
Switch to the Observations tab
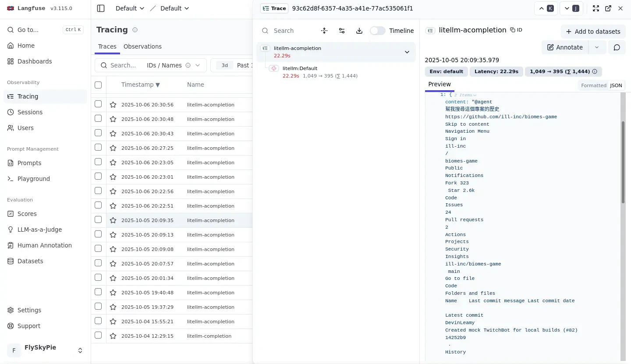click(x=142, y=46)
